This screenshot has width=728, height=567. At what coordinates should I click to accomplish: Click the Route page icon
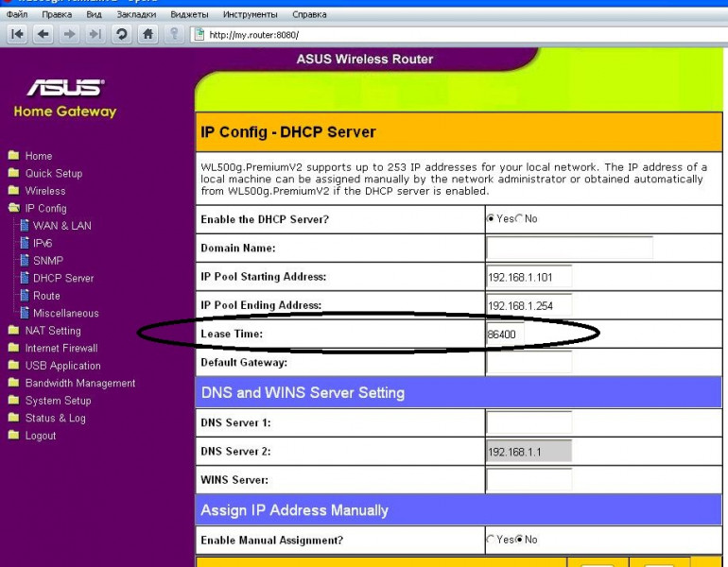click(x=25, y=296)
